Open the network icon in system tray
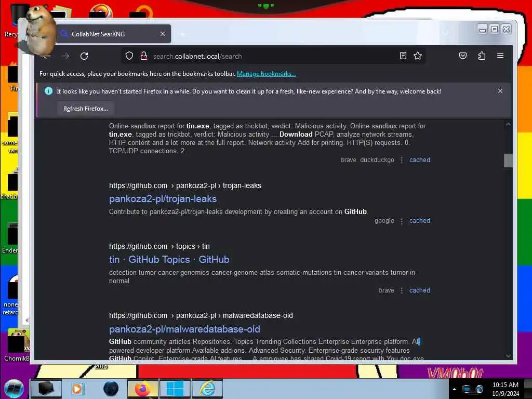532x399 pixels. 467,389
